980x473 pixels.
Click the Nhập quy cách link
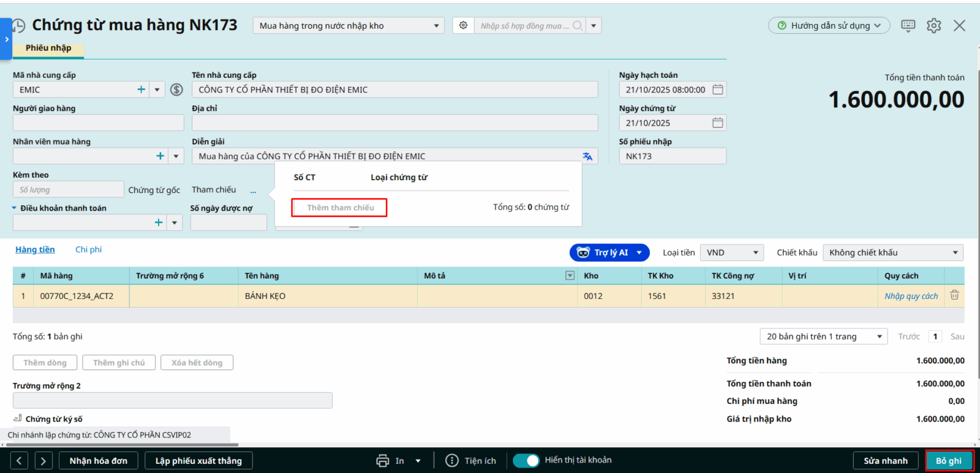point(911,296)
